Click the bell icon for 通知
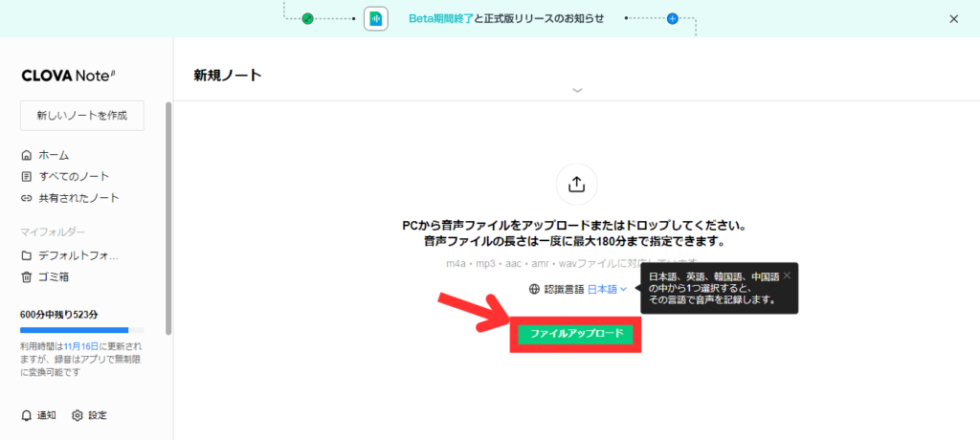980x440 pixels. pyautogui.click(x=27, y=415)
